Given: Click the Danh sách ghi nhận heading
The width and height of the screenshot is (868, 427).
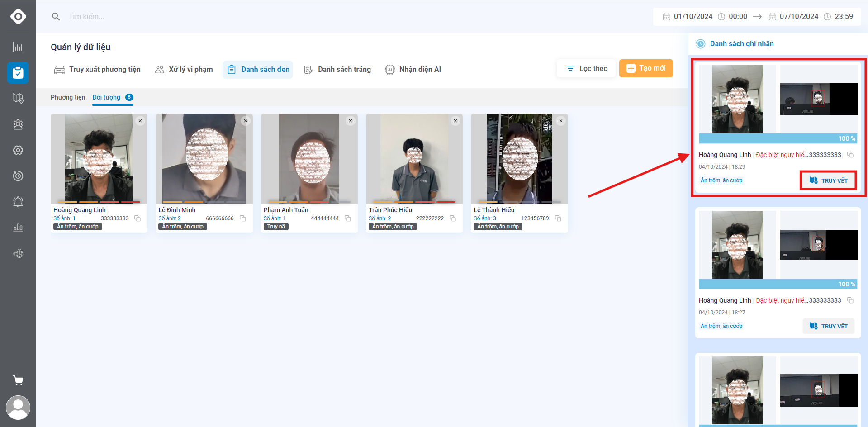Looking at the screenshot, I should (x=742, y=44).
